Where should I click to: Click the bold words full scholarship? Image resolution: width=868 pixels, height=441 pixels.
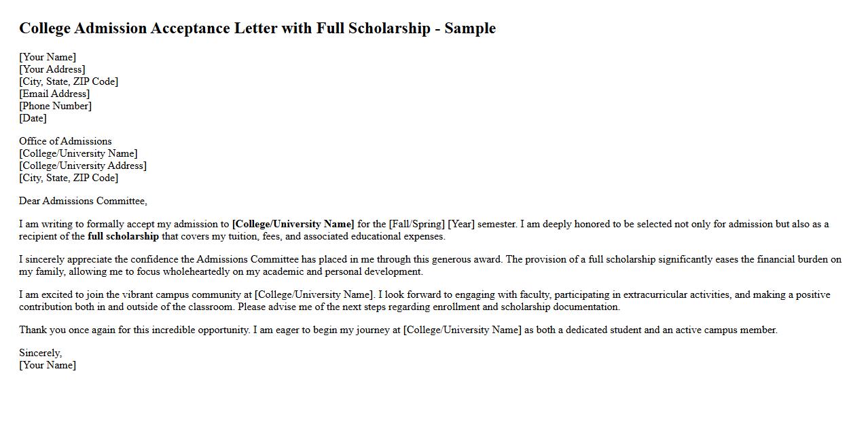[123, 236]
